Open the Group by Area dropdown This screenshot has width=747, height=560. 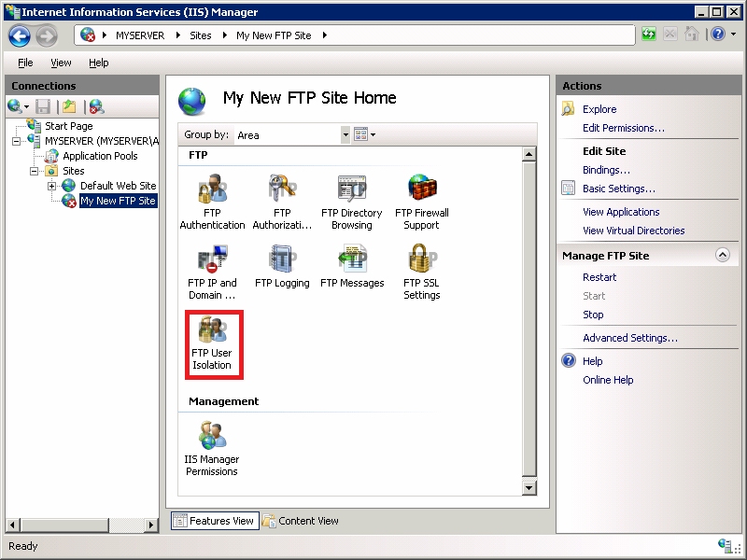tap(345, 134)
